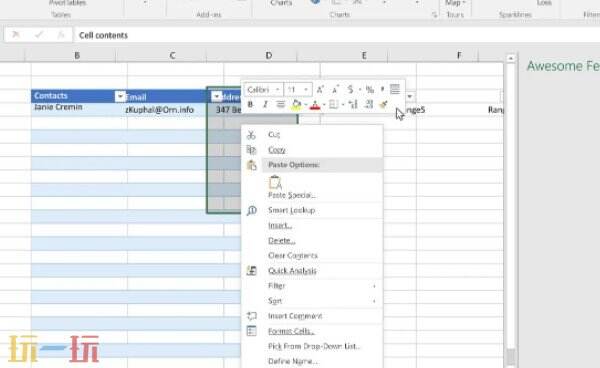Click the increase font size icon
This screenshot has height=368, width=600.
320,90
